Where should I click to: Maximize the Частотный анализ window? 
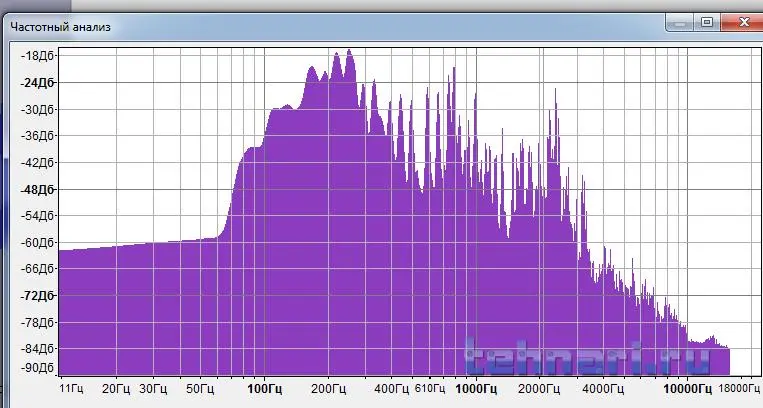tap(707, 22)
